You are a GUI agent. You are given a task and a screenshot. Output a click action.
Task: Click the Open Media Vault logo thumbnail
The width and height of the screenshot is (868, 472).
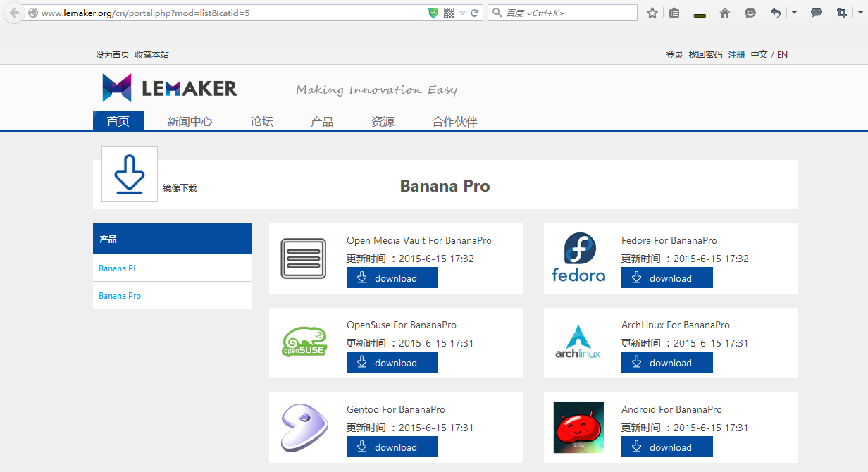pyautogui.click(x=304, y=259)
